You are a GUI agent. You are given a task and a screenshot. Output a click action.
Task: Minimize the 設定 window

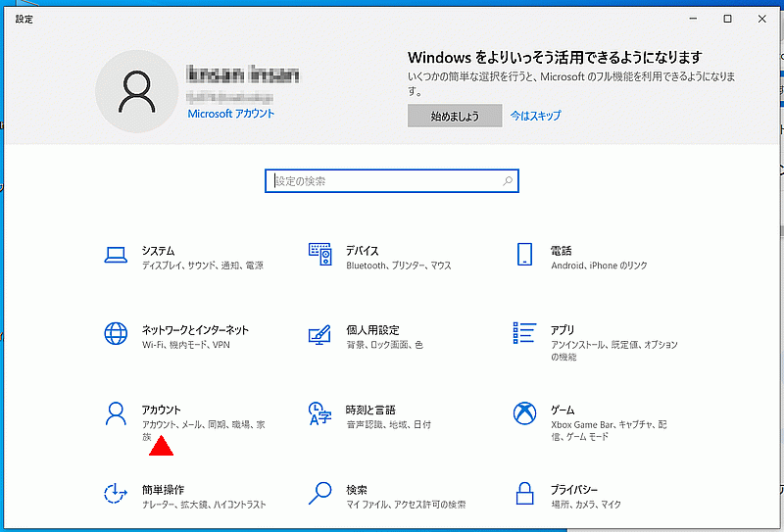693,19
